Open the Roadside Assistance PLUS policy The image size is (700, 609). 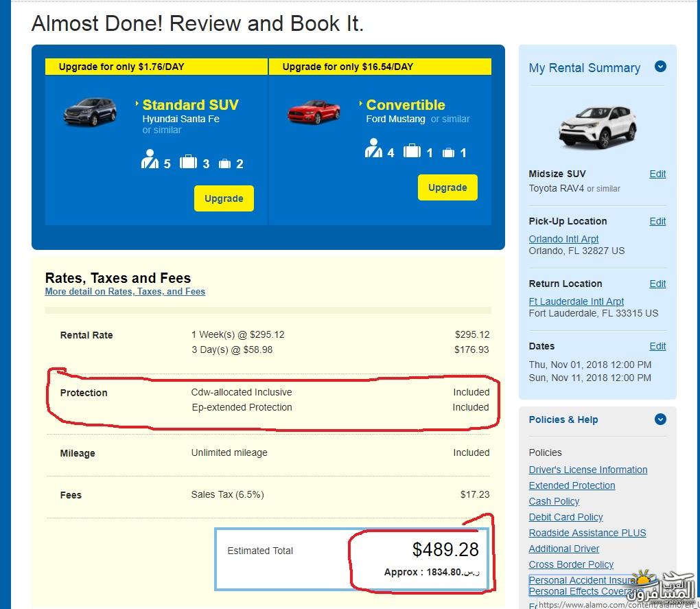[587, 533]
